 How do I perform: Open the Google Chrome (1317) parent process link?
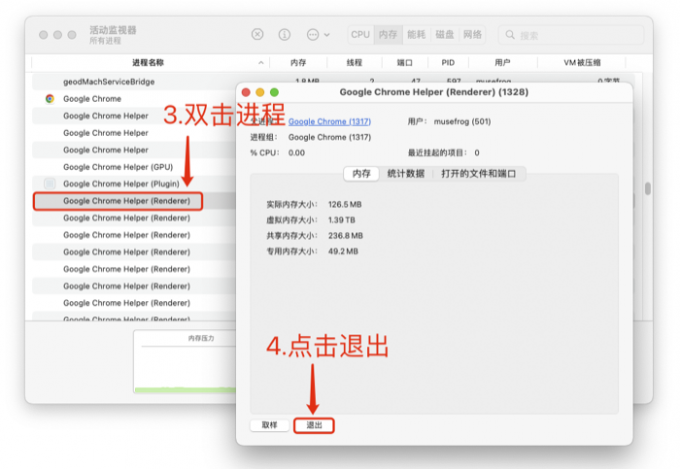330,121
